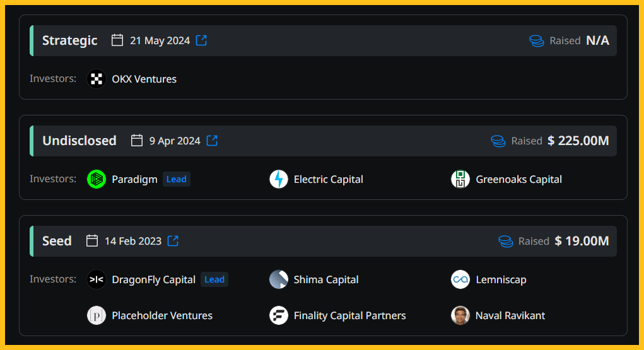Open the Undisclosed round external link icon

tap(212, 141)
